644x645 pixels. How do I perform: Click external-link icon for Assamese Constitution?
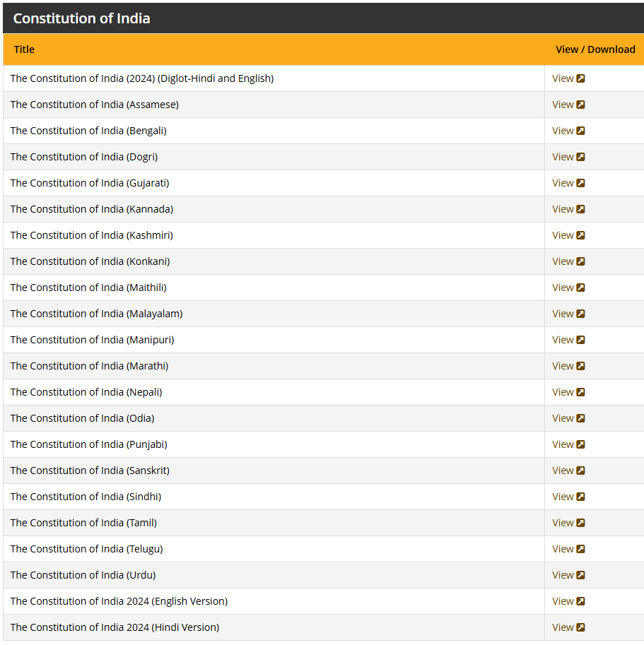[580, 105]
